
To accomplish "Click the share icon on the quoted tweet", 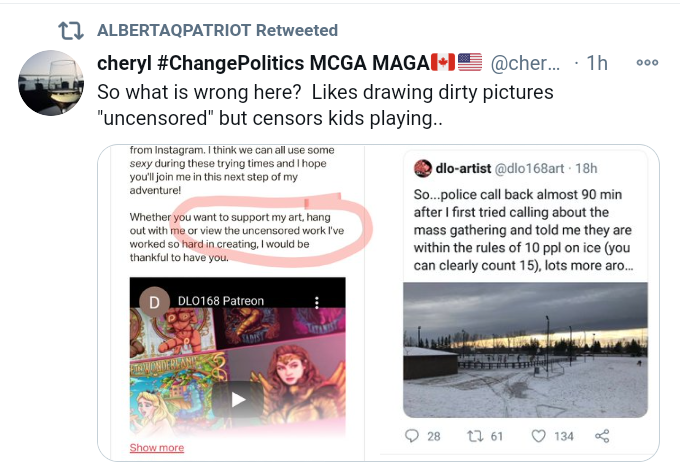I will tap(602, 436).
